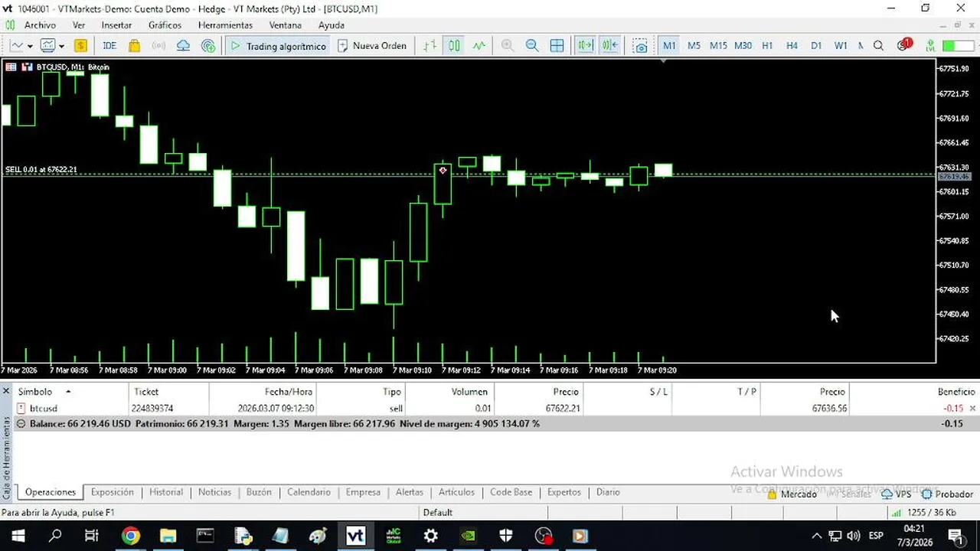
Task: Open the Probador strategy tester button
Action: (948, 494)
